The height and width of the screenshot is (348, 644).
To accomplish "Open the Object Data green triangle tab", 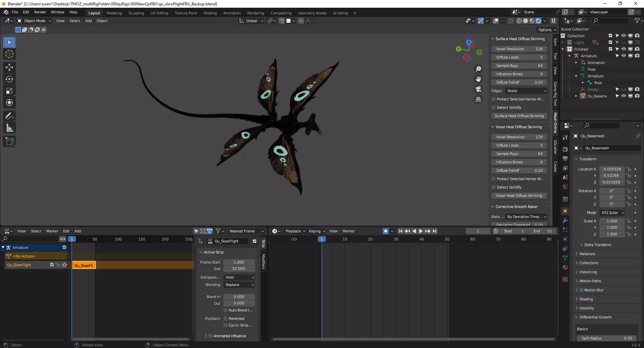I will (565, 258).
